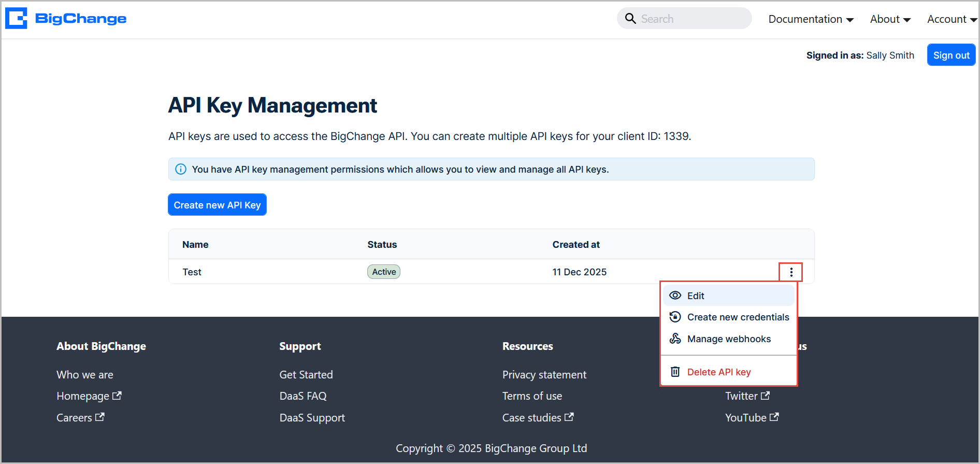Open the DaaS FAQ link
The height and width of the screenshot is (464, 980).
point(303,396)
